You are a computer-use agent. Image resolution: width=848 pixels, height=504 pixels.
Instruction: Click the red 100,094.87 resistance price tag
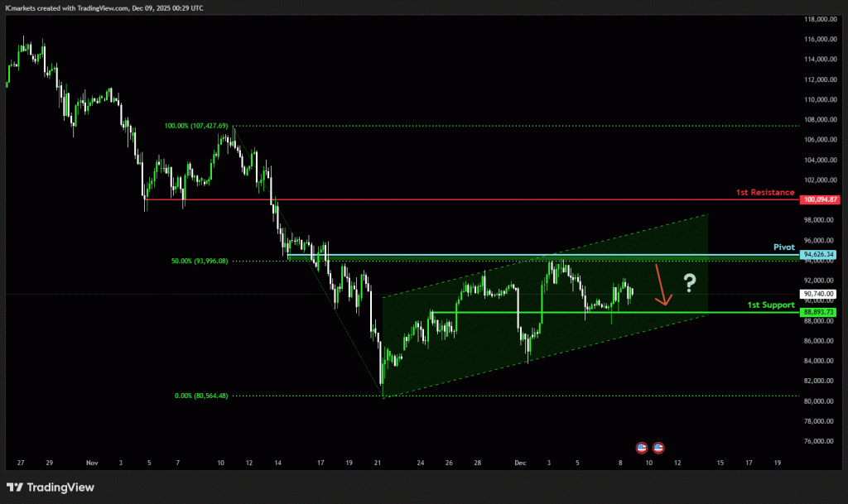(x=821, y=199)
